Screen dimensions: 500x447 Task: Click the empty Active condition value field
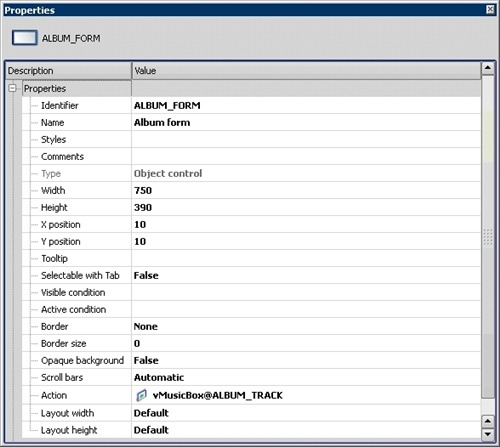(306, 310)
